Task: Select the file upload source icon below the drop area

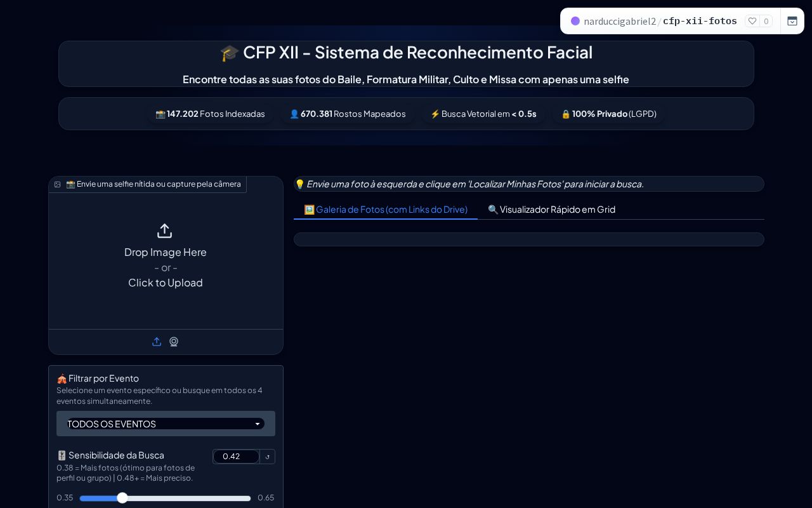Action: click(157, 342)
